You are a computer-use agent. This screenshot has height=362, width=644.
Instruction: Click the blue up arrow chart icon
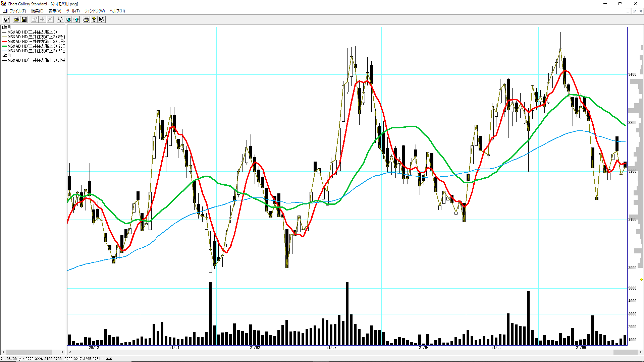click(76, 19)
